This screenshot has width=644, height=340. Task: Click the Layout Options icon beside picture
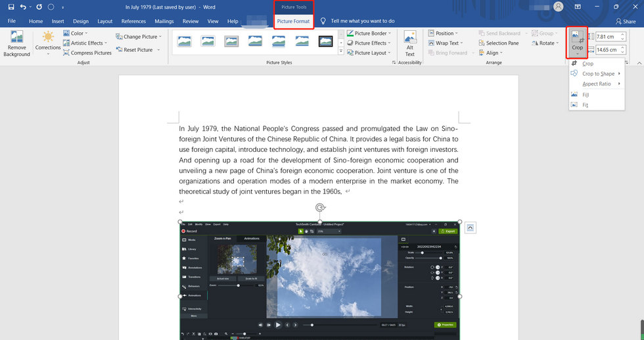471,228
